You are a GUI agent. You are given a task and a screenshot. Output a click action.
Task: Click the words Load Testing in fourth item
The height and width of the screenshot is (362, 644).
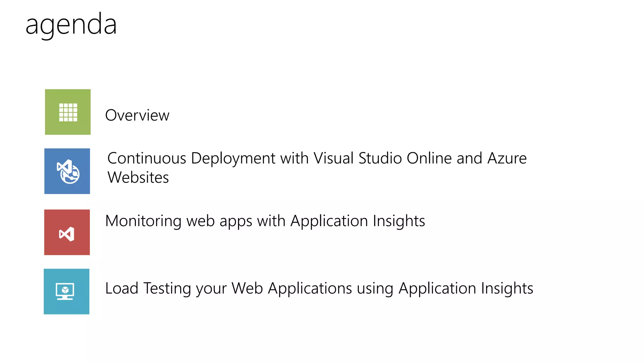click(148, 288)
